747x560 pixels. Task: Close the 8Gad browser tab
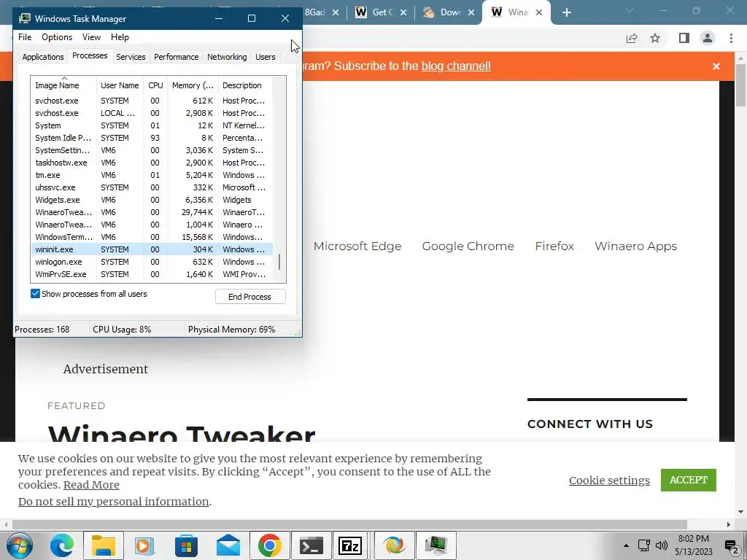pyautogui.click(x=336, y=12)
